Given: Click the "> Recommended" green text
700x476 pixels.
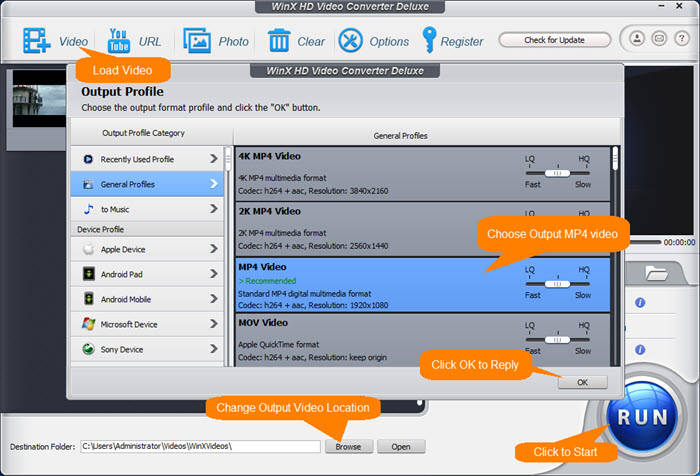Looking at the screenshot, I should click(267, 281).
